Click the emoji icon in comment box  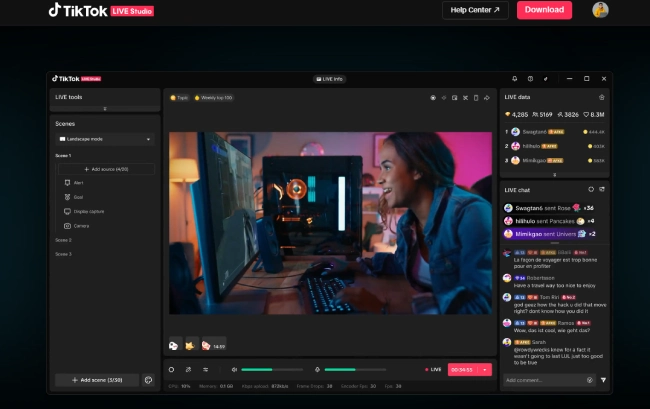pos(590,380)
